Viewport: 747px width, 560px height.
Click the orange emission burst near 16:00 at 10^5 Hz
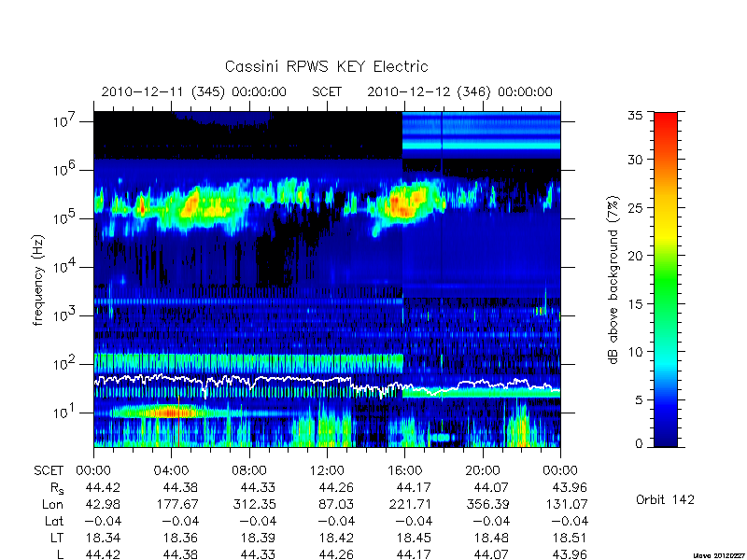click(x=406, y=203)
